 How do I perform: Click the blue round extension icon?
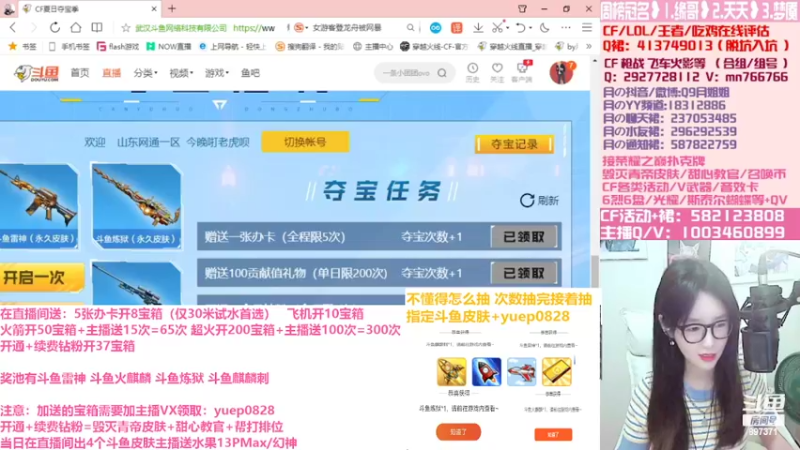click(x=435, y=28)
